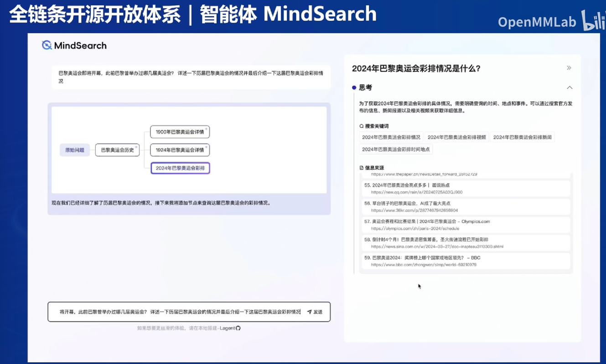Click keyword tag 2024年巴黎奥运会彩排新闻

point(522,137)
